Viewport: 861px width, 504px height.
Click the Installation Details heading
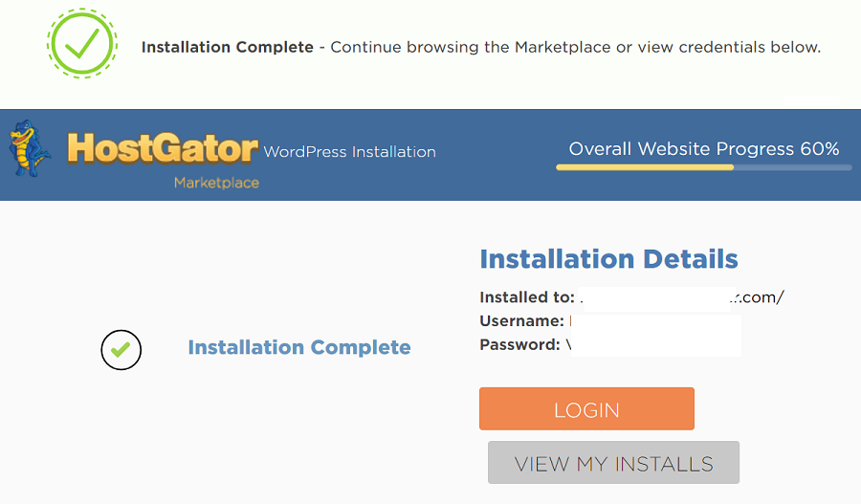point(608,258)
